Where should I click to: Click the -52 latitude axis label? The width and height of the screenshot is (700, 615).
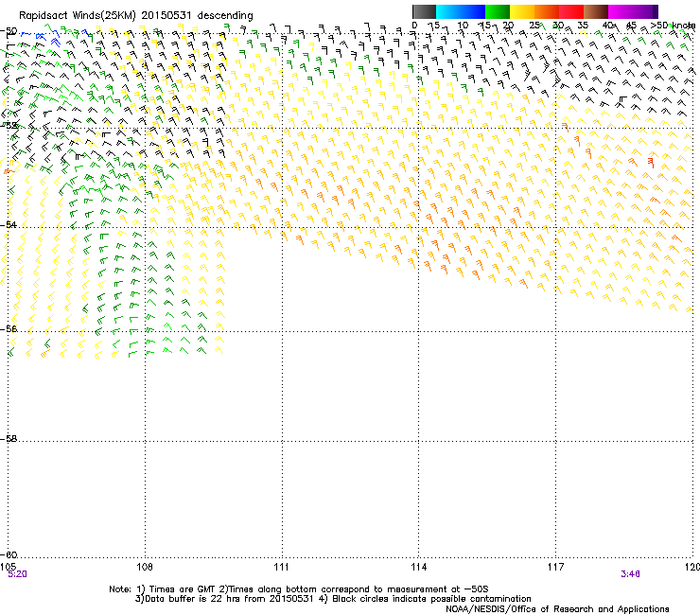9,126
